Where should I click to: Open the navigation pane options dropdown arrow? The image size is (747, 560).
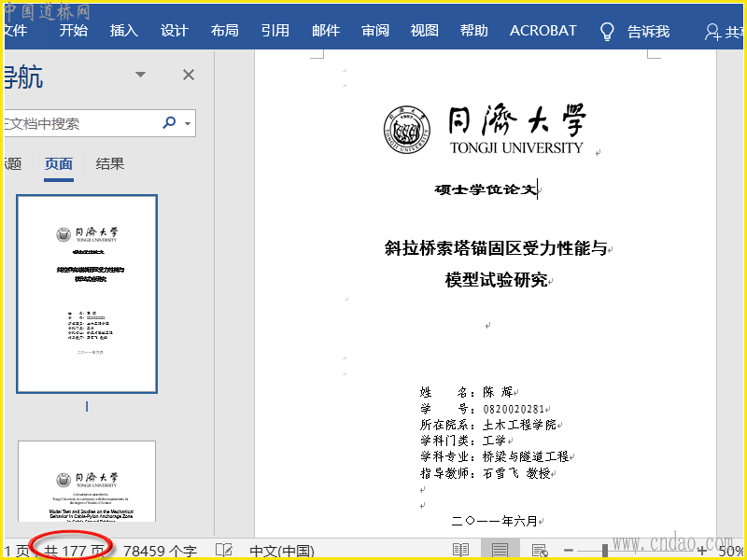tap(140, 75)
